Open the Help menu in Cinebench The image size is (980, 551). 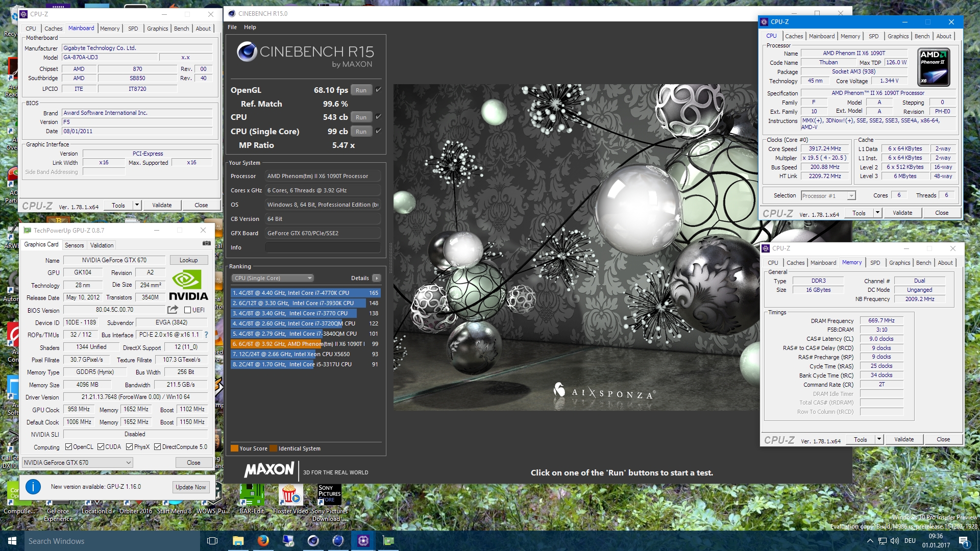(x=250, y=27)
